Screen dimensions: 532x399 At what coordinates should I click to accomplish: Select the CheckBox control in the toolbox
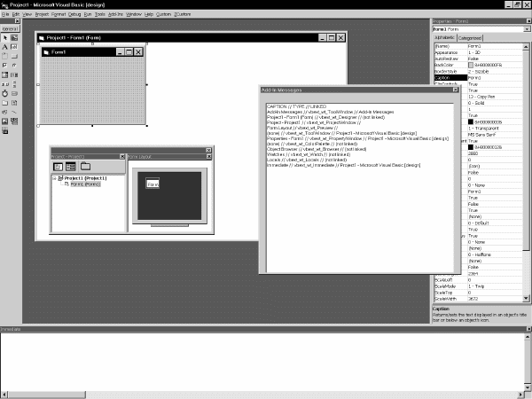point(4,65)
